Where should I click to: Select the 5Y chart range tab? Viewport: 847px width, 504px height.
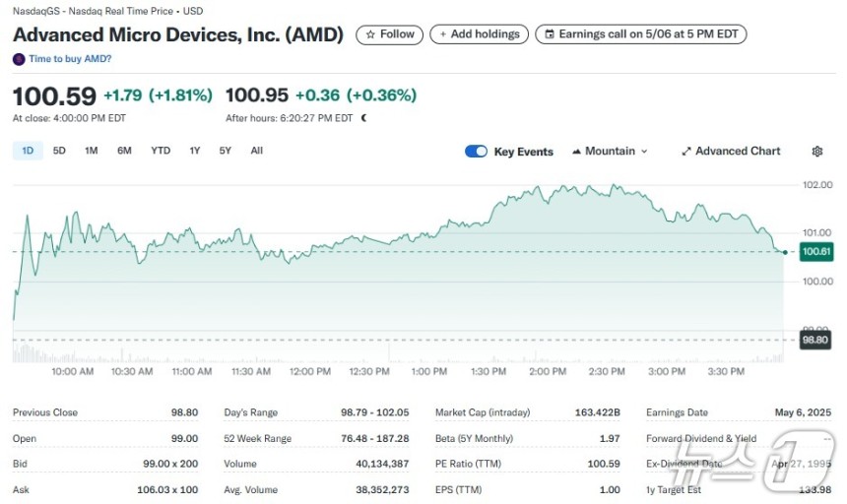[226, 151]
